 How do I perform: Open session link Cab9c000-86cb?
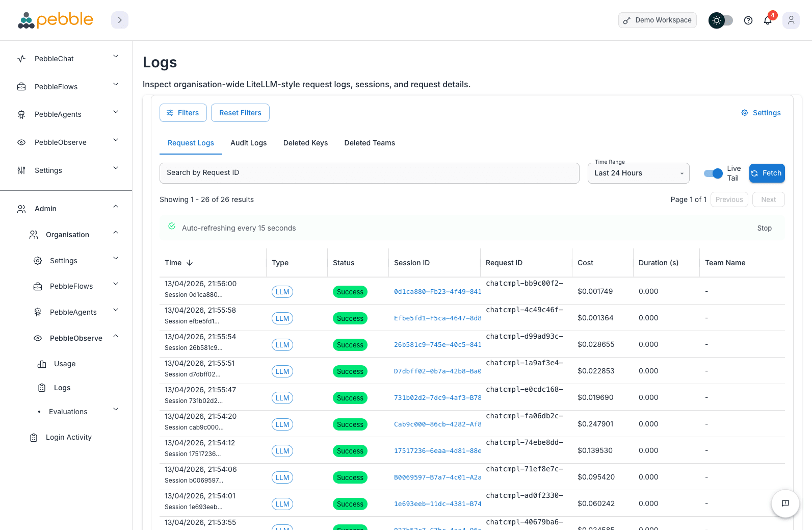(437, 424)
